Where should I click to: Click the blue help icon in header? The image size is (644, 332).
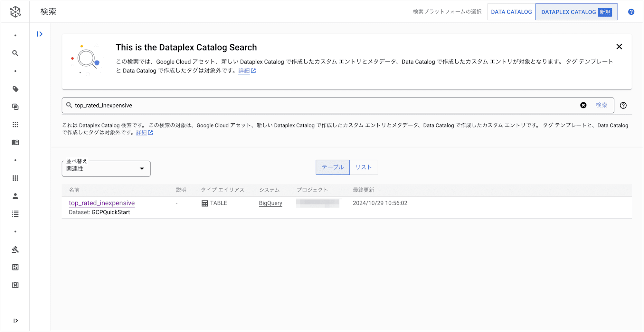(x=631, y=12)
